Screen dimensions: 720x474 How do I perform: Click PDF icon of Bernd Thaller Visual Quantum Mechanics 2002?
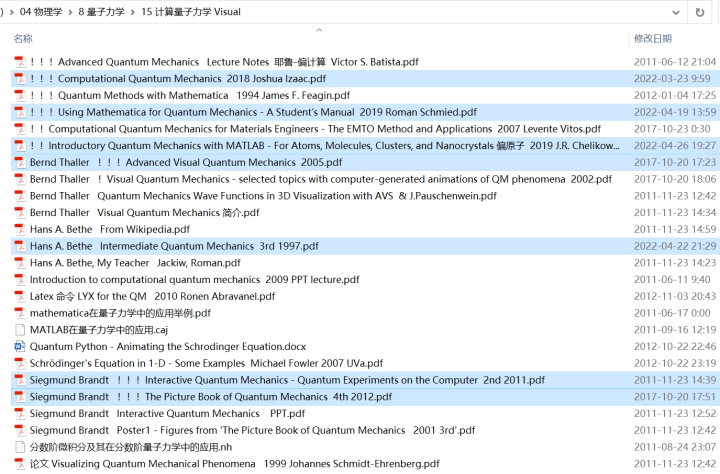click(x=20, y=179)
